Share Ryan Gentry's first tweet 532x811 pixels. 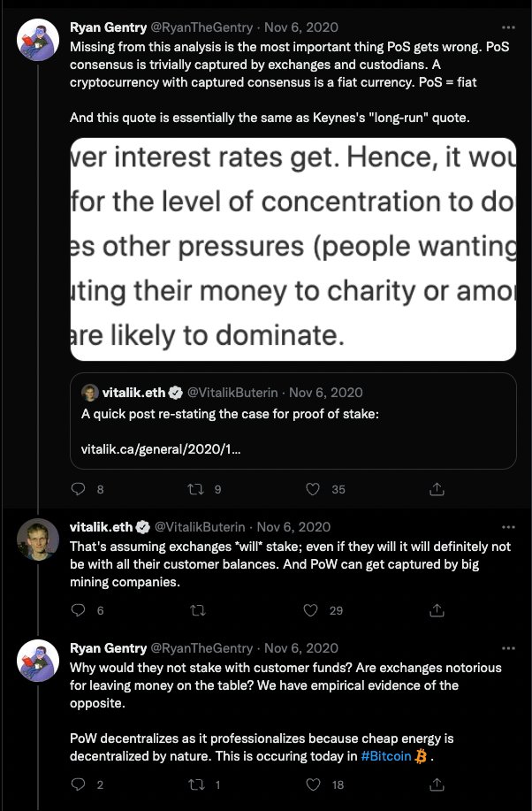tap(437, 489)
